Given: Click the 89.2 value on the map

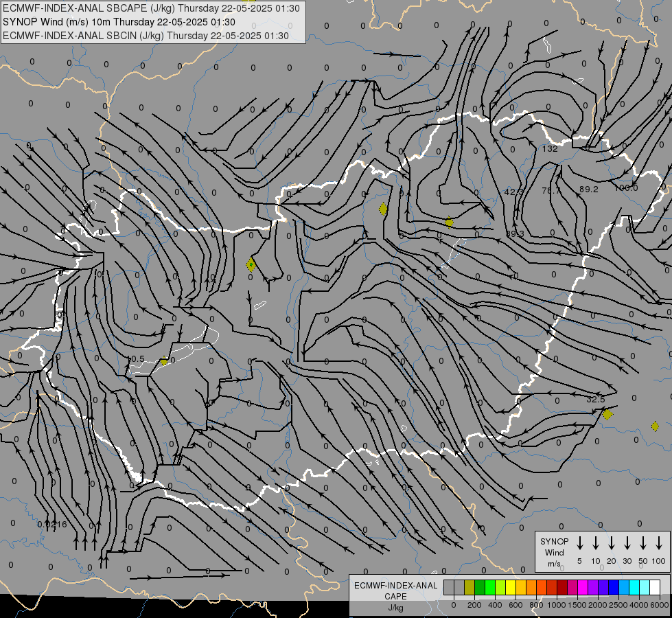Looking at the screenshot, I should [x=588, y=189].
